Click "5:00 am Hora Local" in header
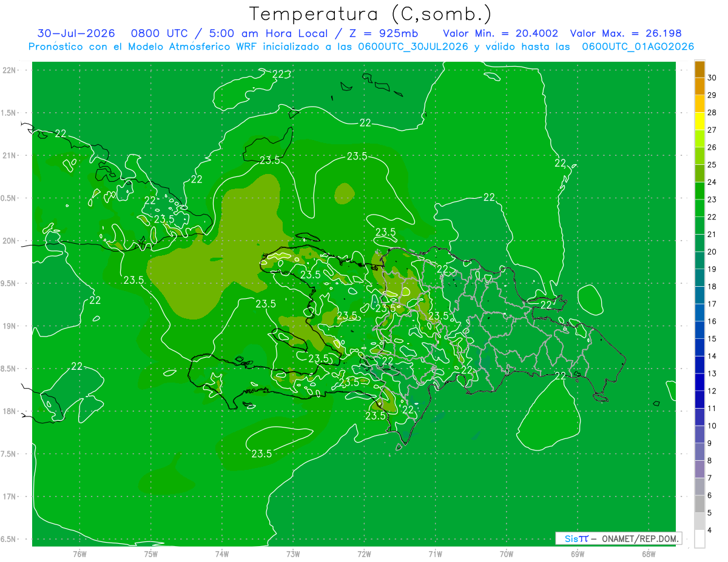The image size is (728, 562). pyautogui.click(x=268, y=33)
